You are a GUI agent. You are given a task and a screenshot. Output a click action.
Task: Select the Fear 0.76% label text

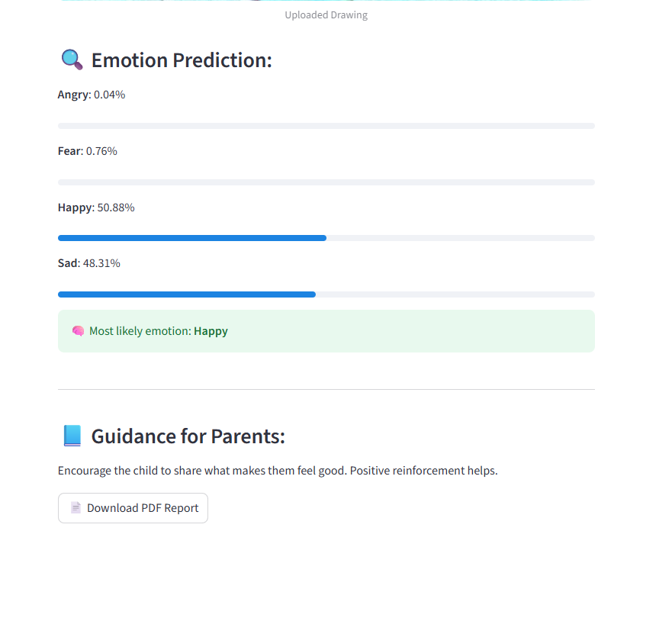click(x=88, y=151)
